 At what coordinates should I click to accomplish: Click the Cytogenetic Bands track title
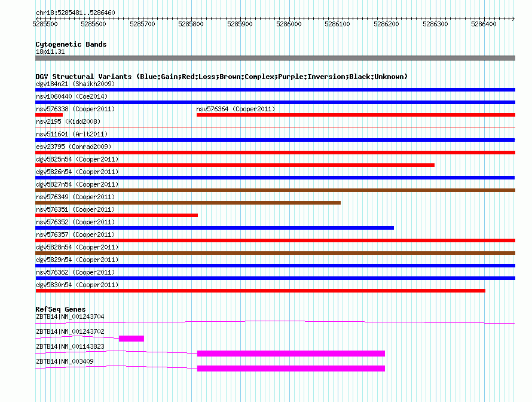[71, 44]
